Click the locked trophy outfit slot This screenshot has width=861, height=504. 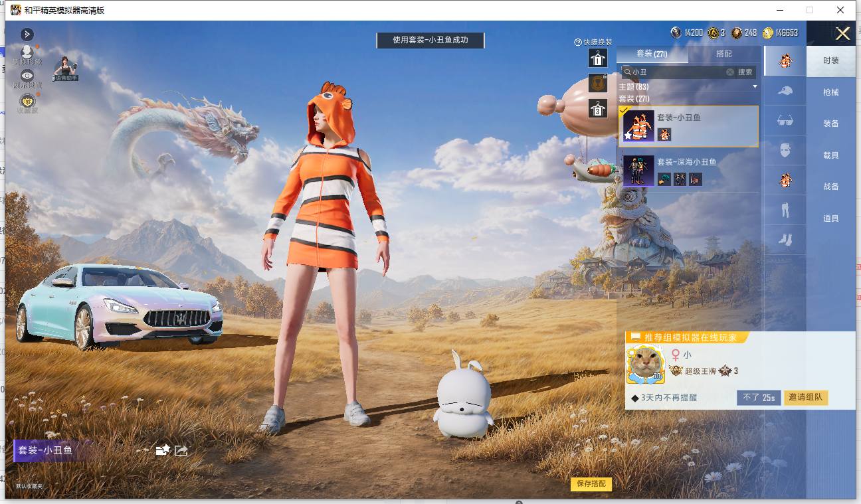click(x=598, y=83)
